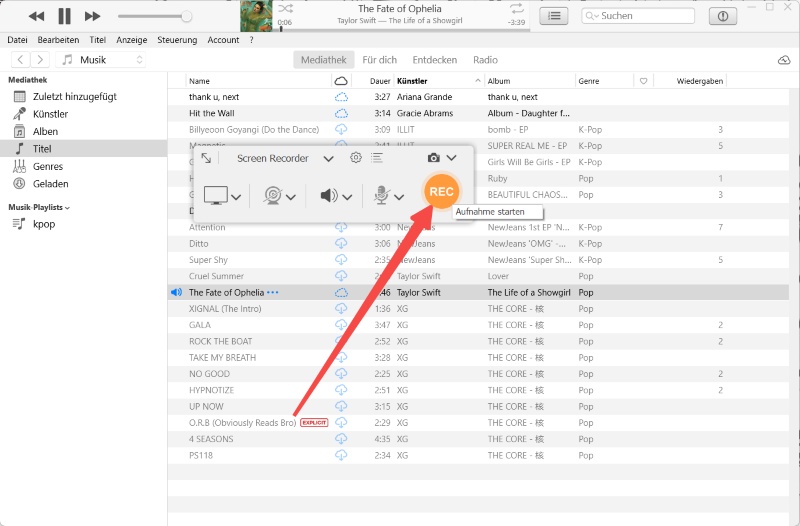The image size is (800, 526).
Task: Click the previous track rewind button
Action: 36,16
